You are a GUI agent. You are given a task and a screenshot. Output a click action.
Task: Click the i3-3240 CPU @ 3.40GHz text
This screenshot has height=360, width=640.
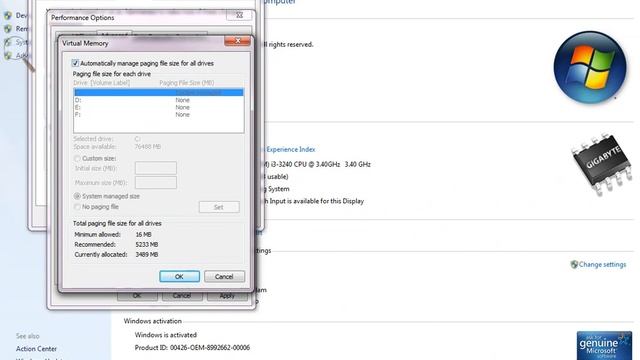(x=304, y=164)
